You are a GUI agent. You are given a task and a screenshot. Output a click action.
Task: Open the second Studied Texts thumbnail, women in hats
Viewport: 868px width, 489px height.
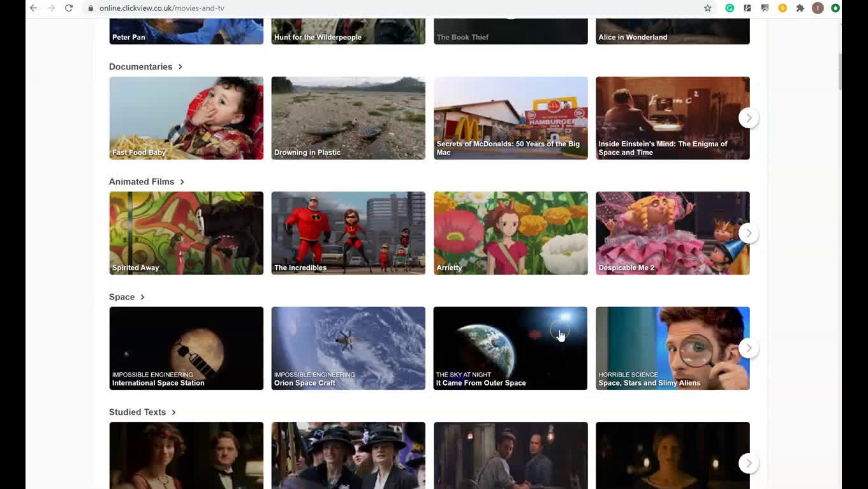click(x=348, y=455)
